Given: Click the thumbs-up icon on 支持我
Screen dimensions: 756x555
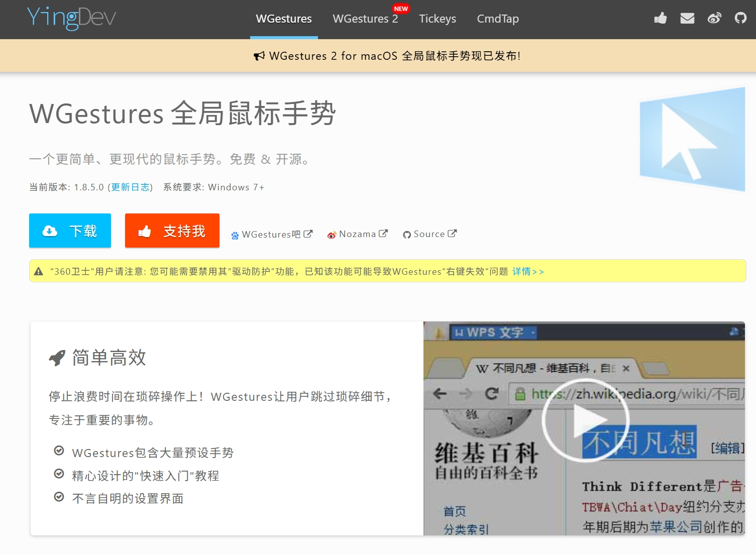Looking at the screenshot, I should coord(145,231).
